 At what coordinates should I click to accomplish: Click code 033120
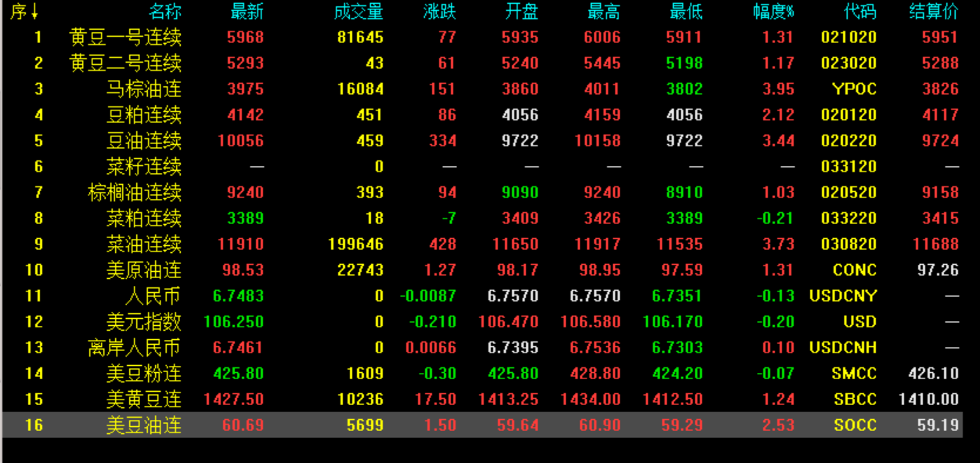848,166
